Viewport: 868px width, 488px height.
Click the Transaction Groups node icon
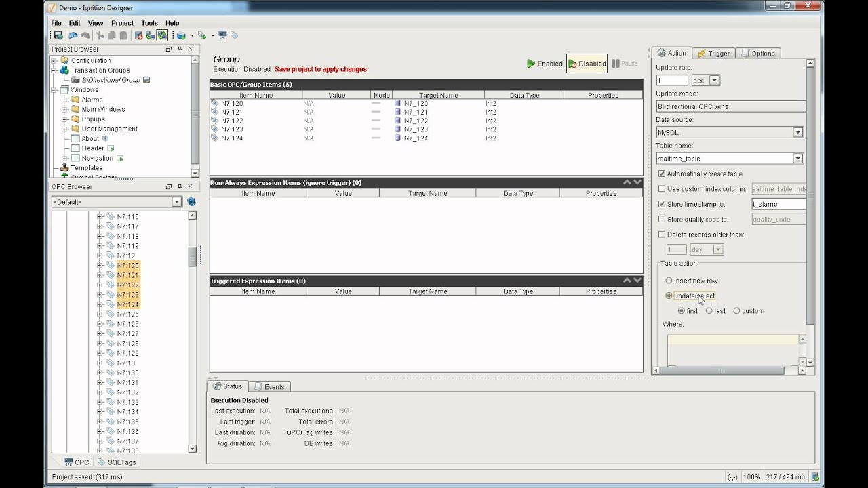point(64,70)
